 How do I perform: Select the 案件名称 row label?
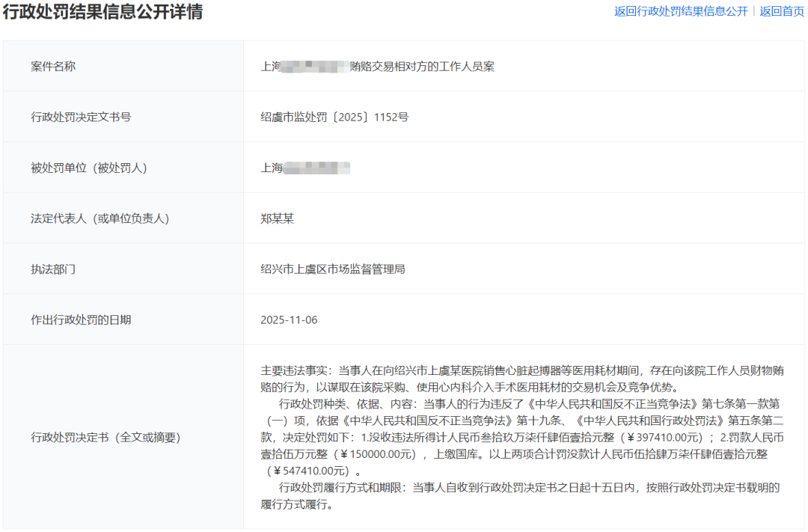click(x=53, y=67)
